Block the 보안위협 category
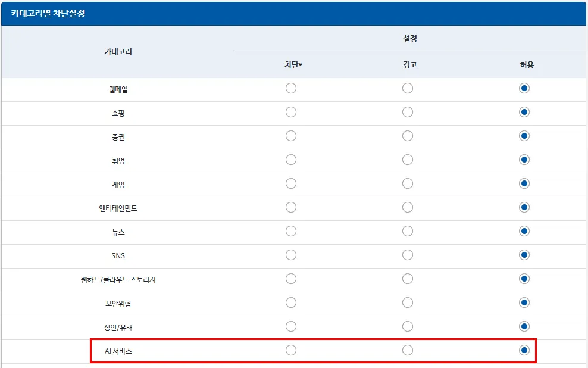Viewport: 588px width, 368px height. [x=291, y=302]
